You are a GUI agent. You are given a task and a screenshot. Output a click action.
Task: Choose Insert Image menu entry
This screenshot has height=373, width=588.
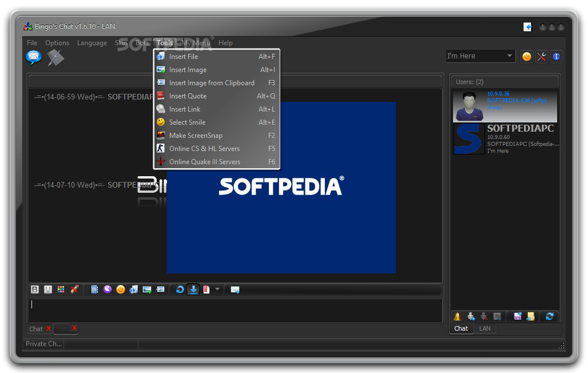[216, 69]
